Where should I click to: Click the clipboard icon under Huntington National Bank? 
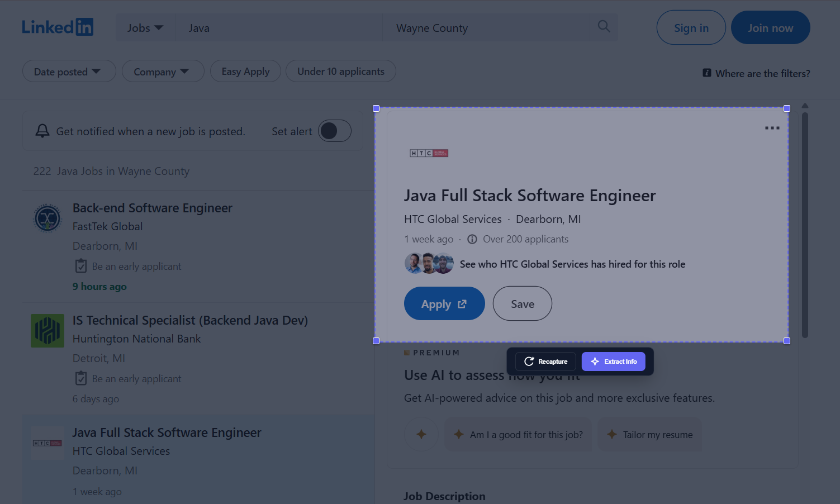point(81,378)
